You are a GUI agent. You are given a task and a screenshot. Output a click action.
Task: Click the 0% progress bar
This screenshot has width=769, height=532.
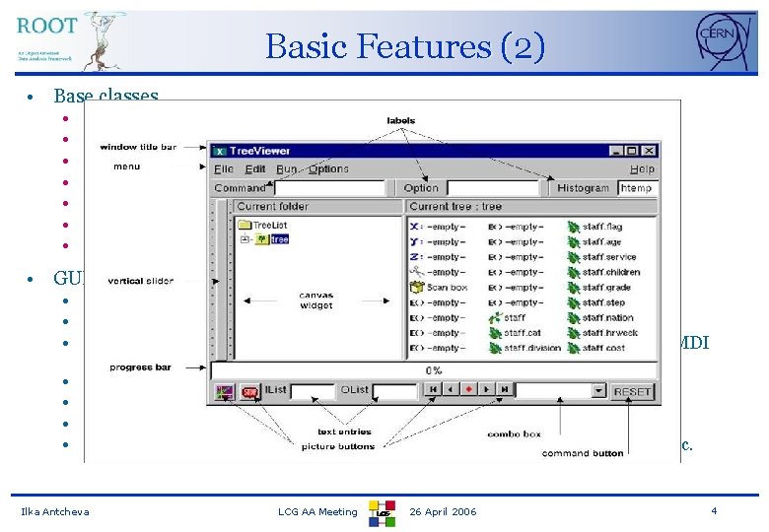(x=434, y=370)
